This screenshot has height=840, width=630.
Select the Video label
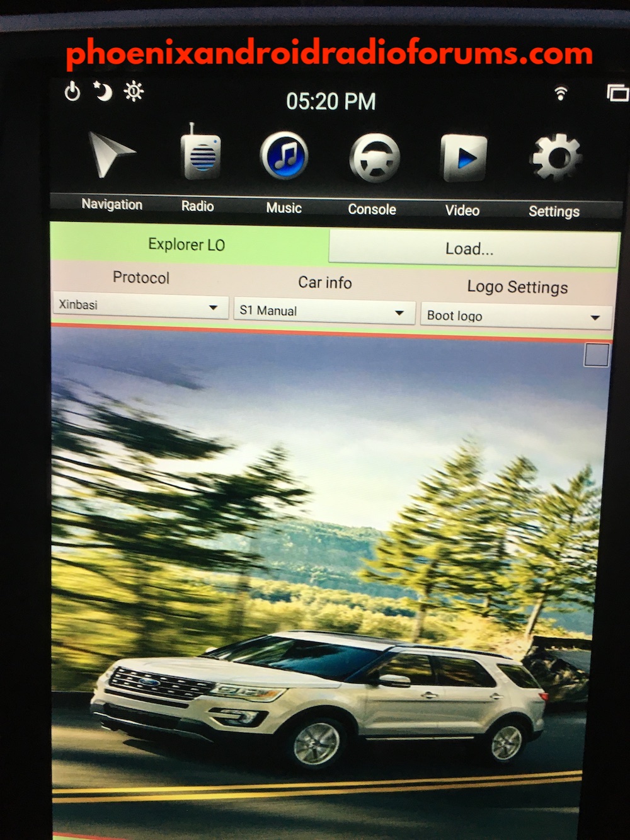coord(462,210)
